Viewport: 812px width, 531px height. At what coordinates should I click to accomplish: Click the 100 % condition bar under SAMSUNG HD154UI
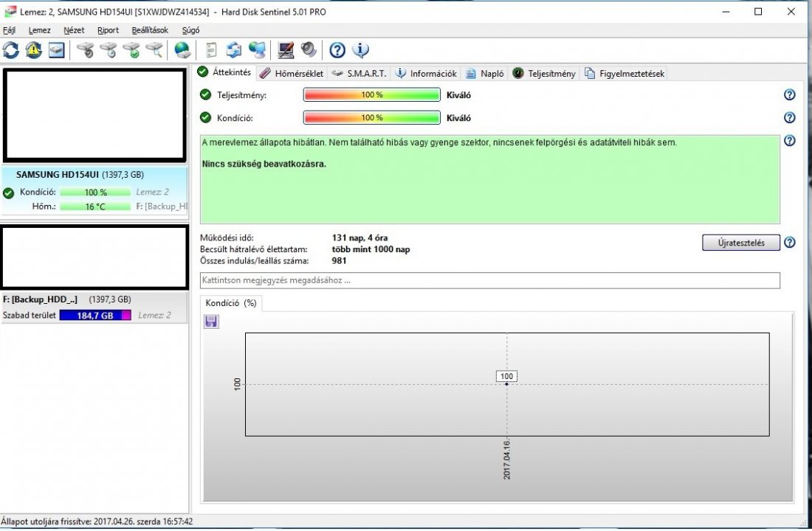click(x=95, y=192)
